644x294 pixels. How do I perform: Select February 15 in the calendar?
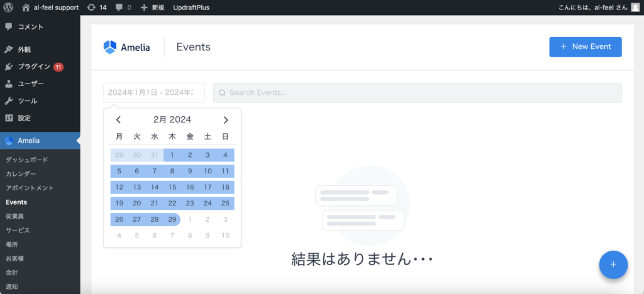click(x=172, y=187)
